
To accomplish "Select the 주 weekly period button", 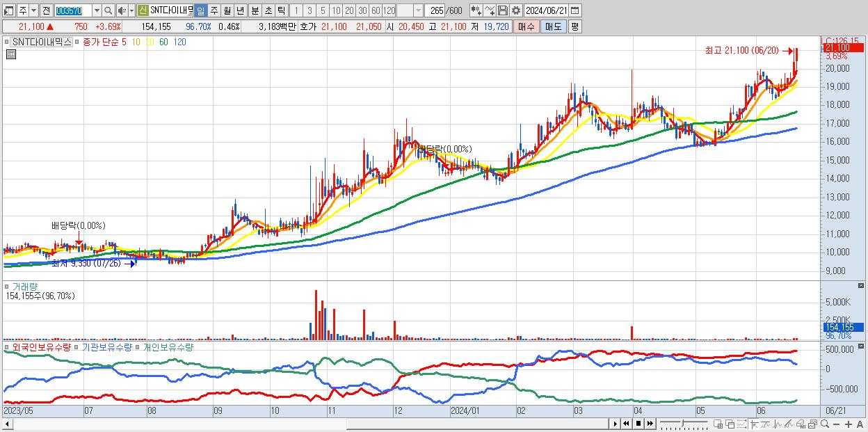I will 214,10.
